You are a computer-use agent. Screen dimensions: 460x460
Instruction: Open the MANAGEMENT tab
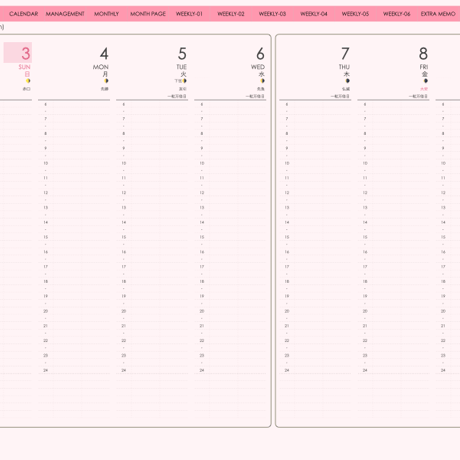click(x=65, y=14)
